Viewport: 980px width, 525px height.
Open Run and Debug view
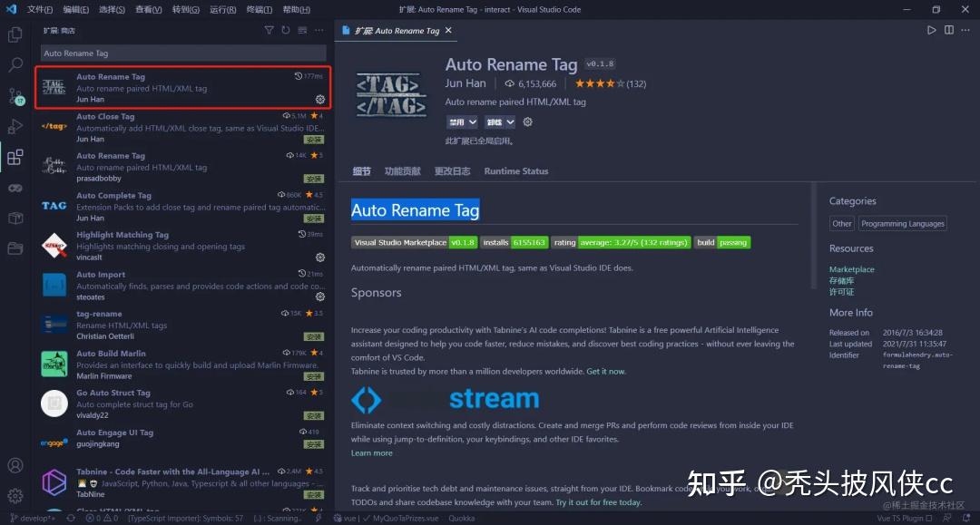coord(15,126)
